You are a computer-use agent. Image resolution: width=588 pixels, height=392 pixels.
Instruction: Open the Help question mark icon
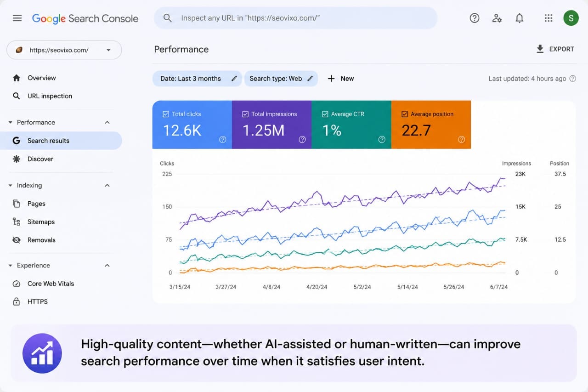click(x=475, y=18)
